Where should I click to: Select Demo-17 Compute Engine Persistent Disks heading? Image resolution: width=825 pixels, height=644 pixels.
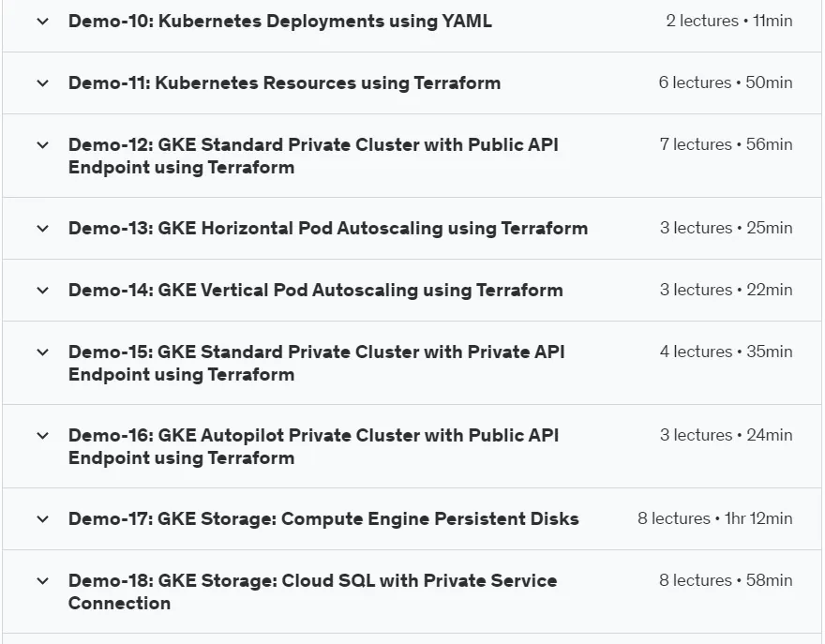323,518
